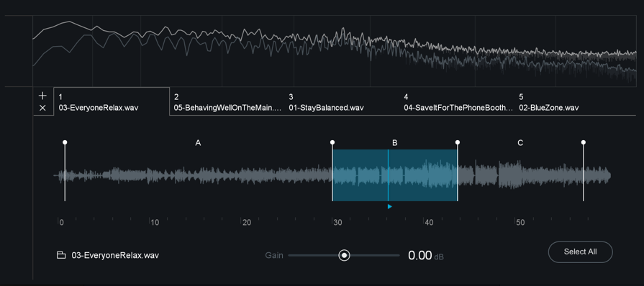Select highlighted region B on the waveform
Viewport: 644px width, 286px height.
(x=395, y=175)
